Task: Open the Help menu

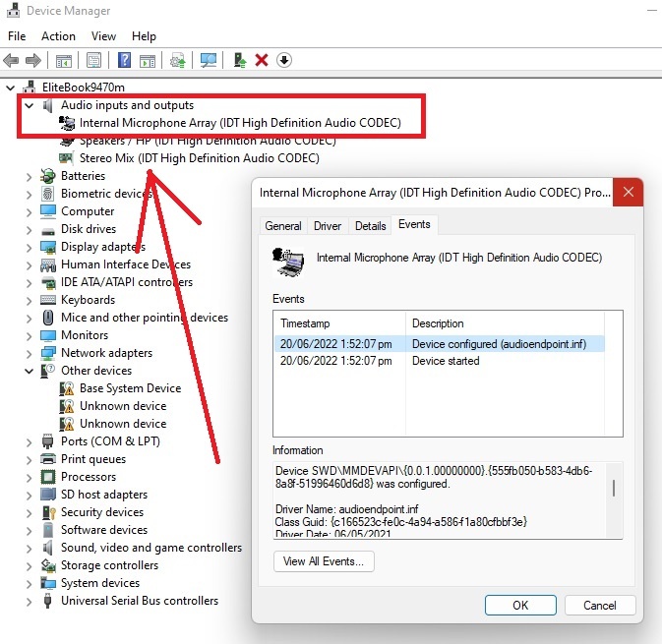Action: click(x=144, y=36)
